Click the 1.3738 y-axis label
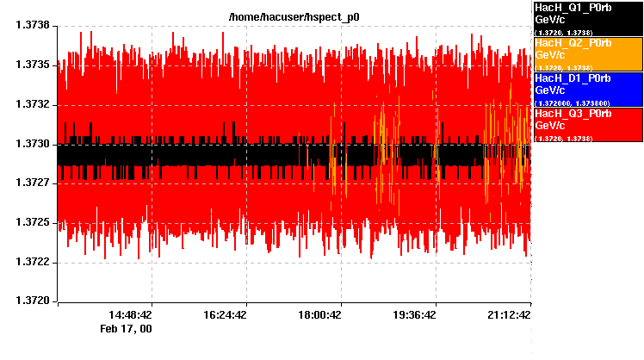Viewport: 644px width, 360px height. click(x=32, y=26)
